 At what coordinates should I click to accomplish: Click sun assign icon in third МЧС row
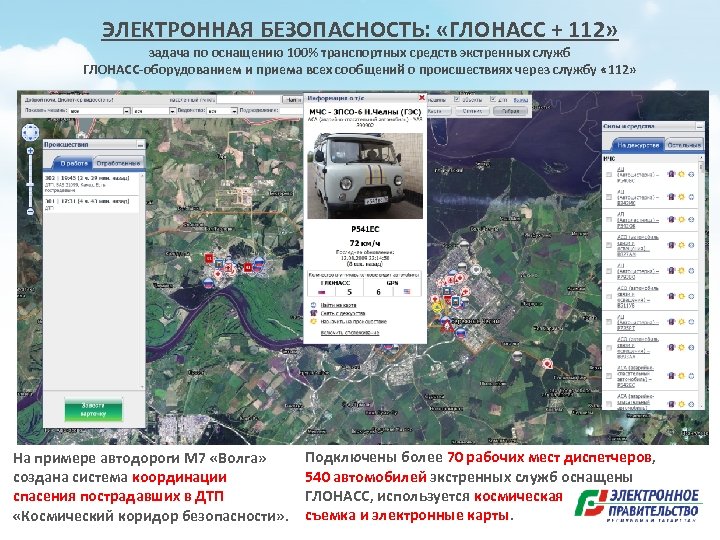(681, 220)
